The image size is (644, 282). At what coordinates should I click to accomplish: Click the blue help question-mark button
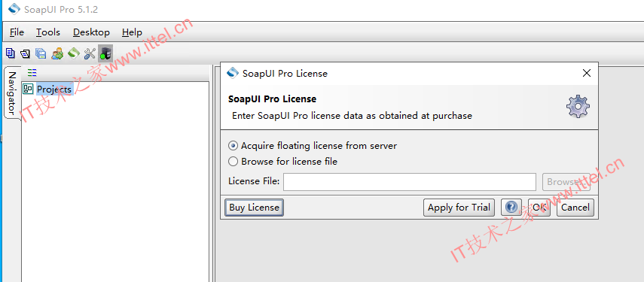click(511, 208)
